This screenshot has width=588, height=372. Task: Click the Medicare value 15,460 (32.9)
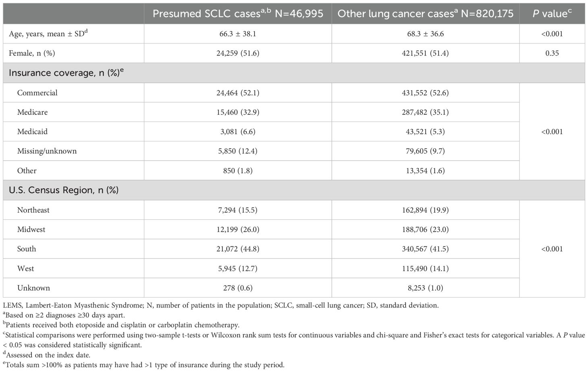click(238, 112)
